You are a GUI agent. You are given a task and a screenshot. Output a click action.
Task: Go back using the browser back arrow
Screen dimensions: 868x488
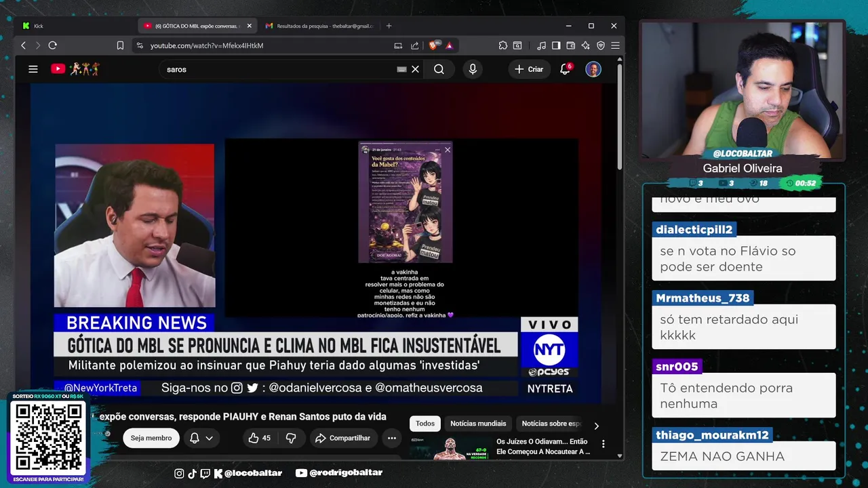coord(24,45)
